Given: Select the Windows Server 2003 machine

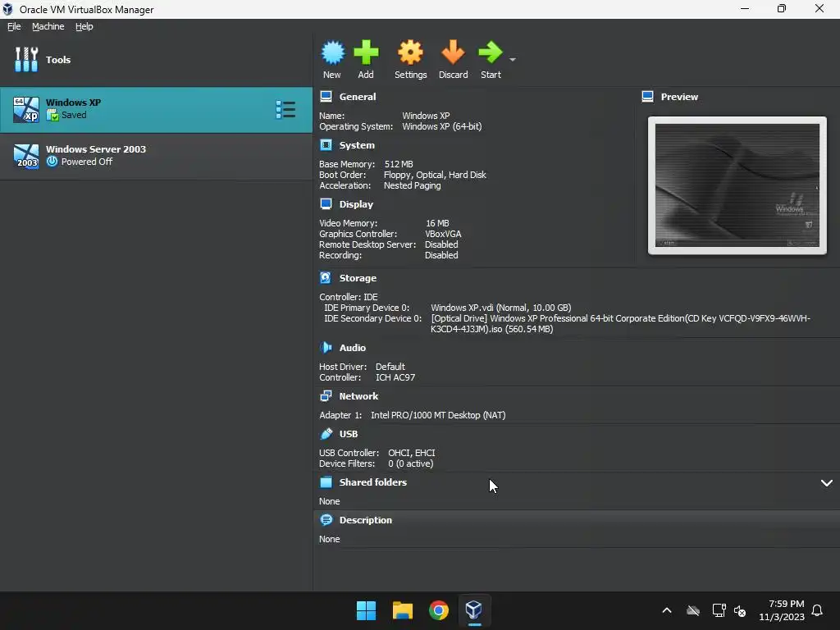Looking at the screenshot, I should (x=156, y=157).
